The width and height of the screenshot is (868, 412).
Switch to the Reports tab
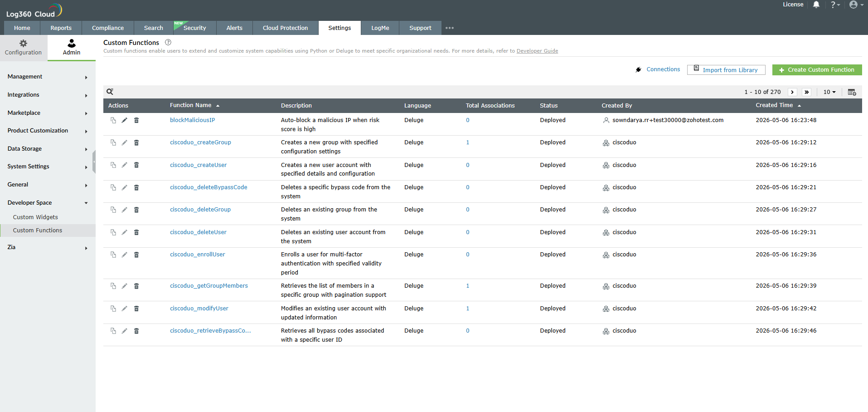point(61,28)
